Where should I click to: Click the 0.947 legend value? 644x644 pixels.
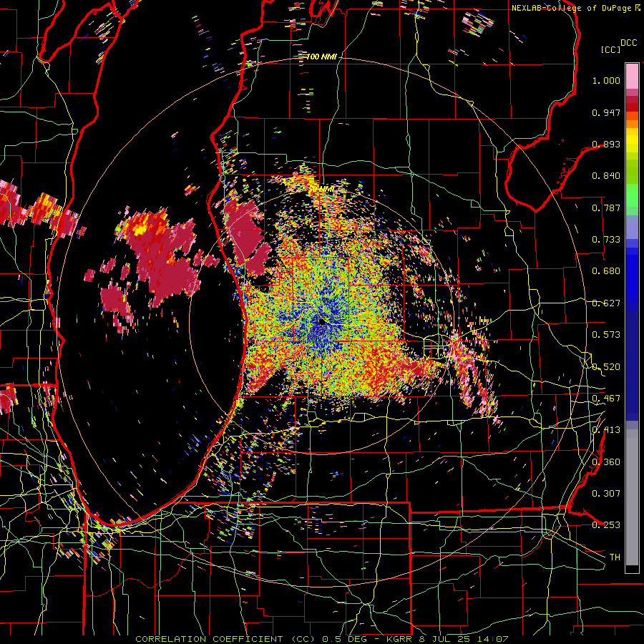[606, 112]
